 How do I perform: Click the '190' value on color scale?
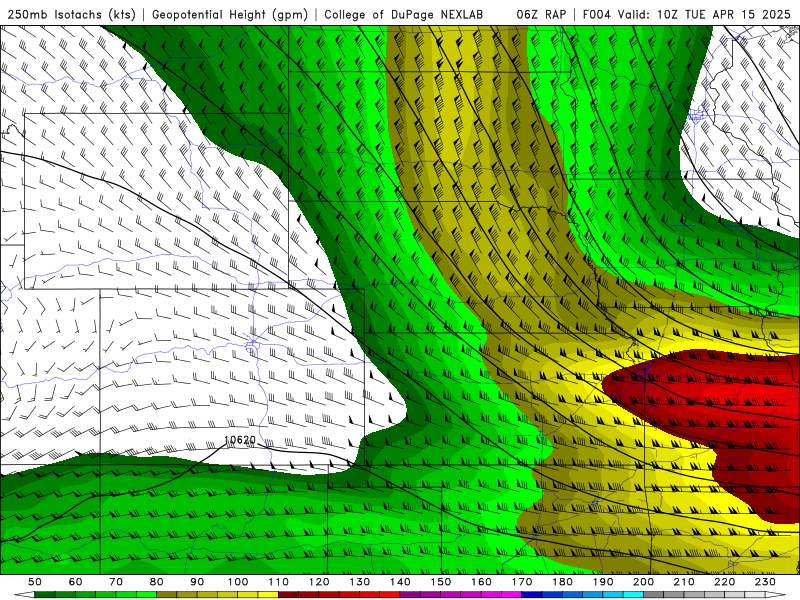point(603,582)
